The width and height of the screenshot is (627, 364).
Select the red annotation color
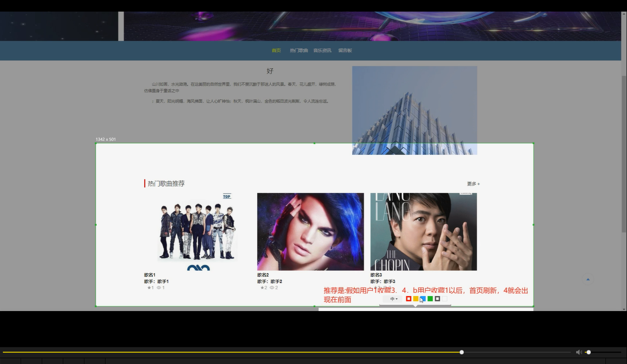[x=408, y=298]
